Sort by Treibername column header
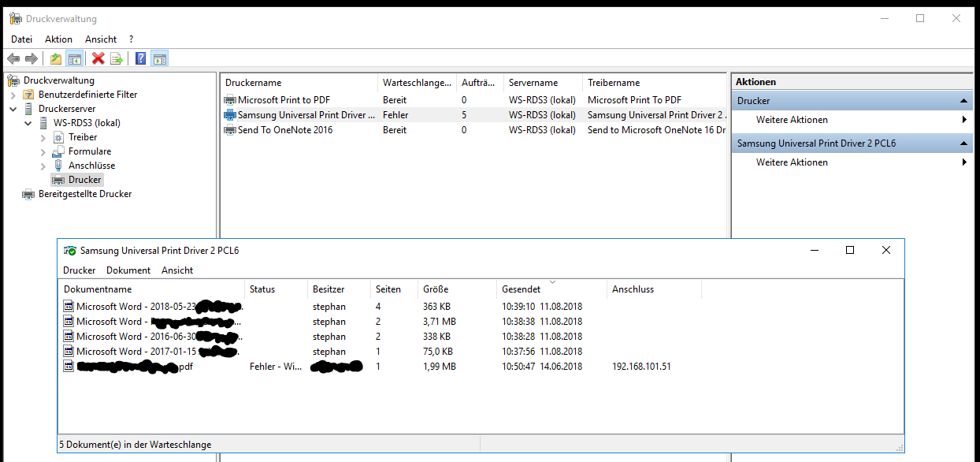The image size is (980, 462). pyautogui.click(x=654, y=83)
